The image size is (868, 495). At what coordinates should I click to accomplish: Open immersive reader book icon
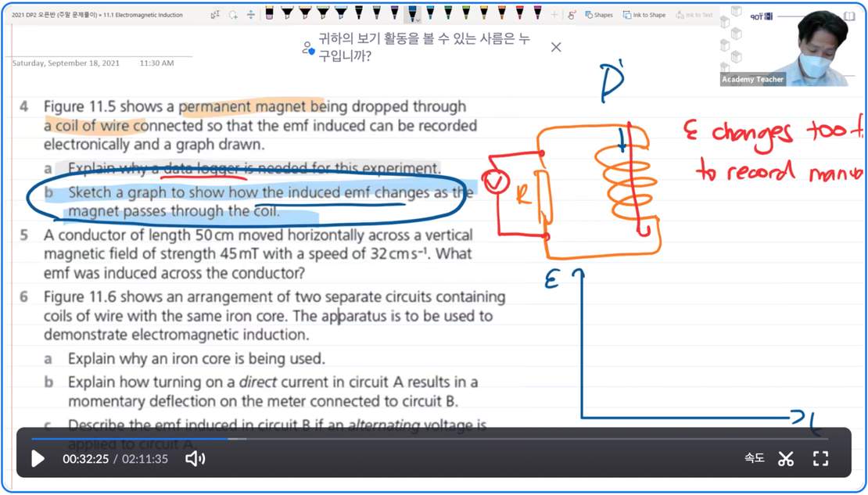[x=849, y=16]
